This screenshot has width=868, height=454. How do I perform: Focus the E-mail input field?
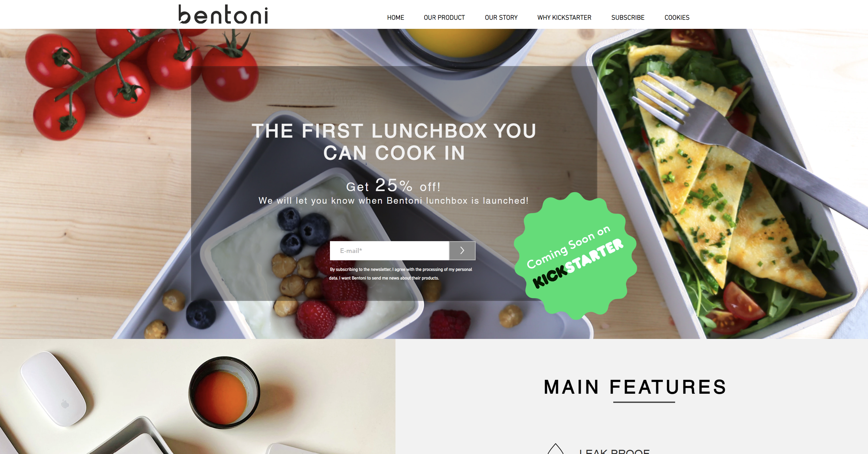click(389, 250)
